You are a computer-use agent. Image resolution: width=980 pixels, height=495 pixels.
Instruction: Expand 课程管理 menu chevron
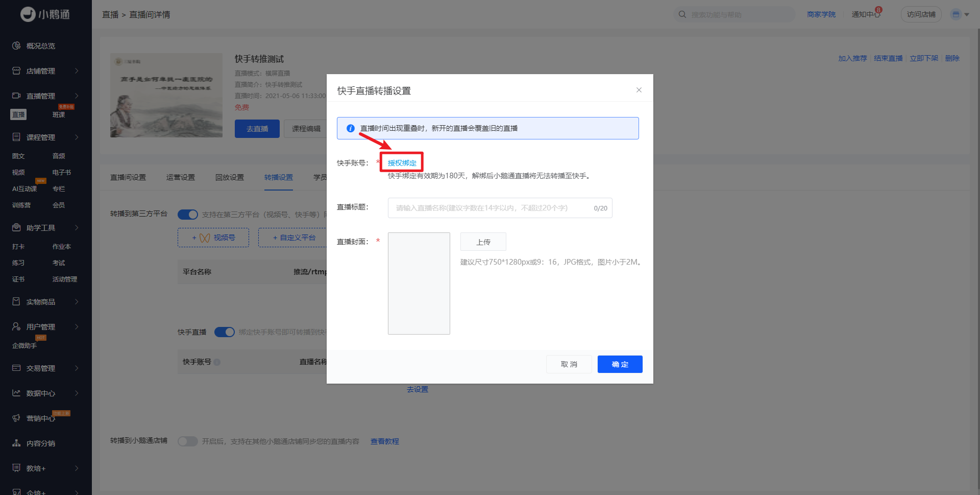point(77,137)
